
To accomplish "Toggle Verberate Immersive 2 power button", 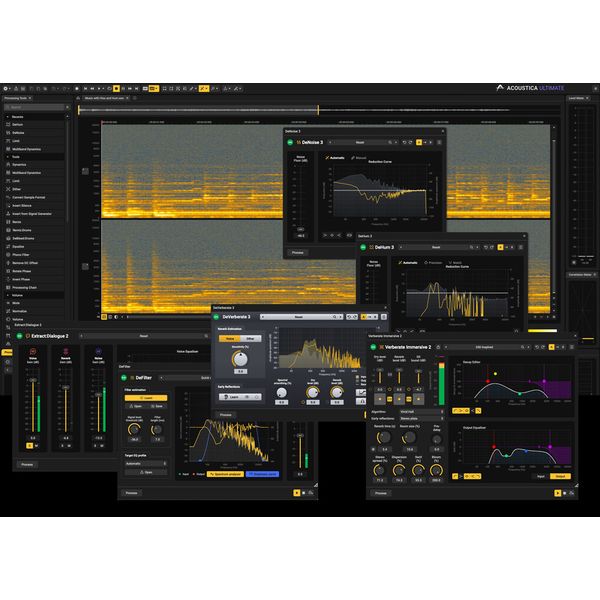I will pyautogui.click(x=373, y=347).
